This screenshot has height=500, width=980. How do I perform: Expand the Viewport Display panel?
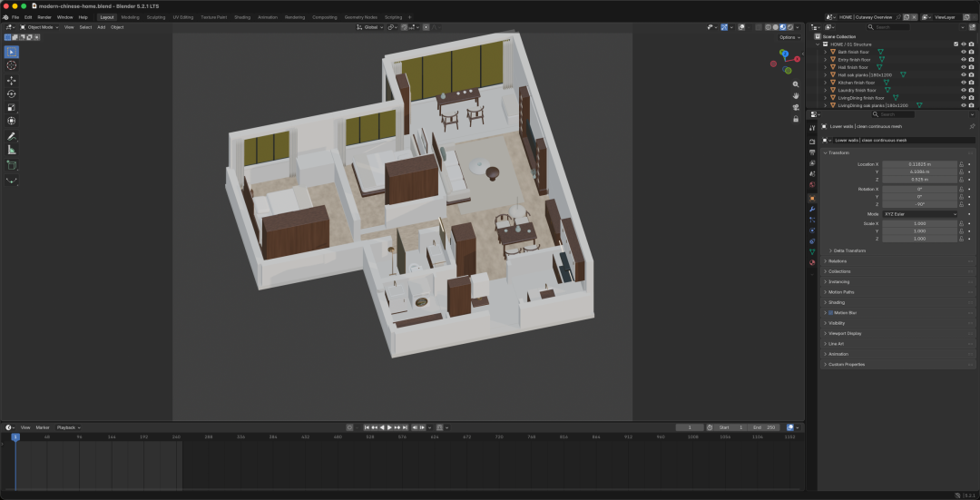pos(845,333)
